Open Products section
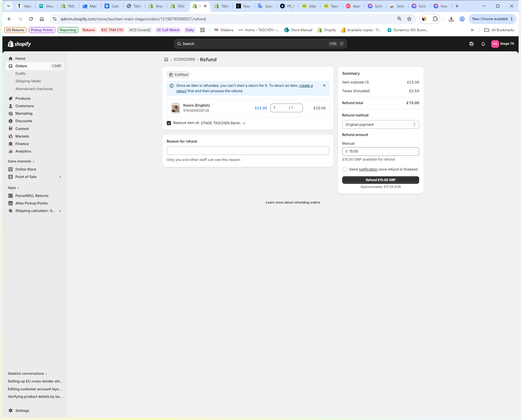This screenshot has height=420, width=521. point(23,98)
